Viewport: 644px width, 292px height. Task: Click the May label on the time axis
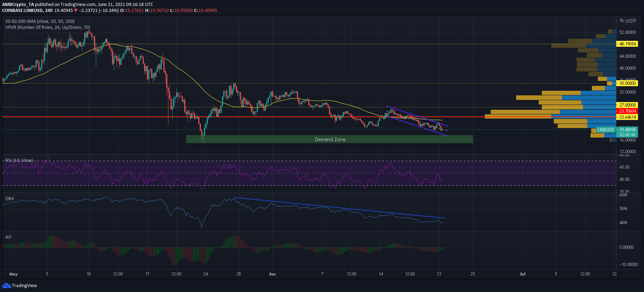(13, 274)
